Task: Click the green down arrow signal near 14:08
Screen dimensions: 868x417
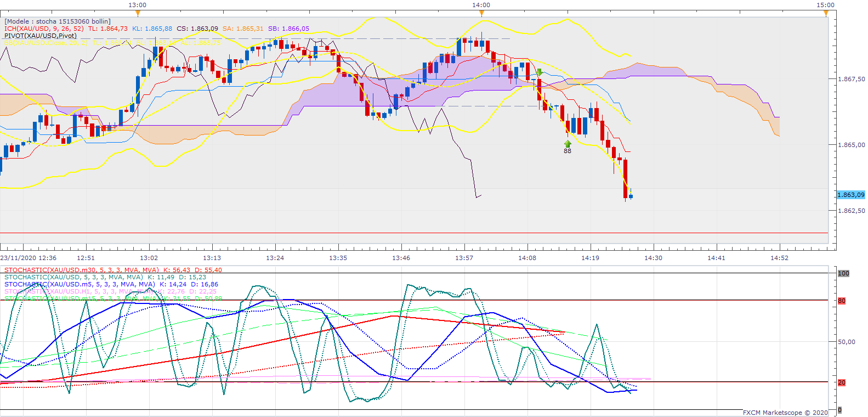Action: point(540,72)
